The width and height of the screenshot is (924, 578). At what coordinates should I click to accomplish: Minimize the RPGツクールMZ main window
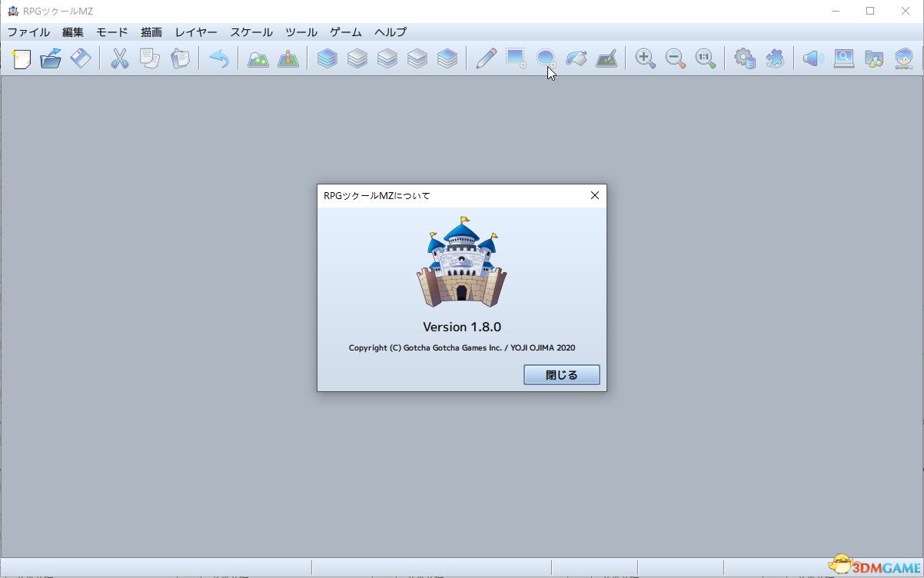(835, 11)
